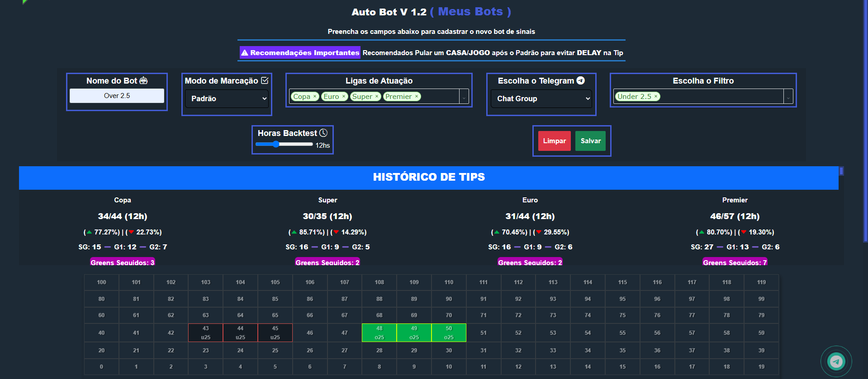This screenshot has width=868, height=379.
Task: Remove the Euro league tag
Action: [x=344, y=96]
